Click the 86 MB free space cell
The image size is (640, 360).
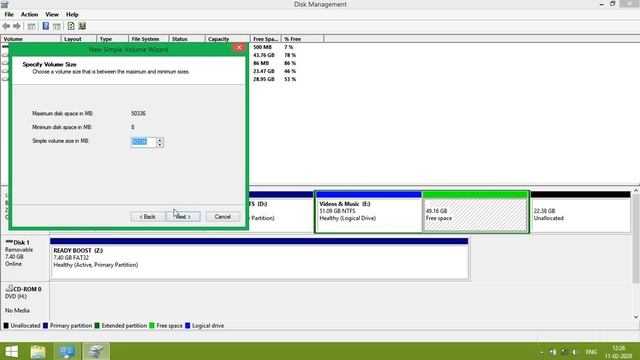(x=261, y=63)
